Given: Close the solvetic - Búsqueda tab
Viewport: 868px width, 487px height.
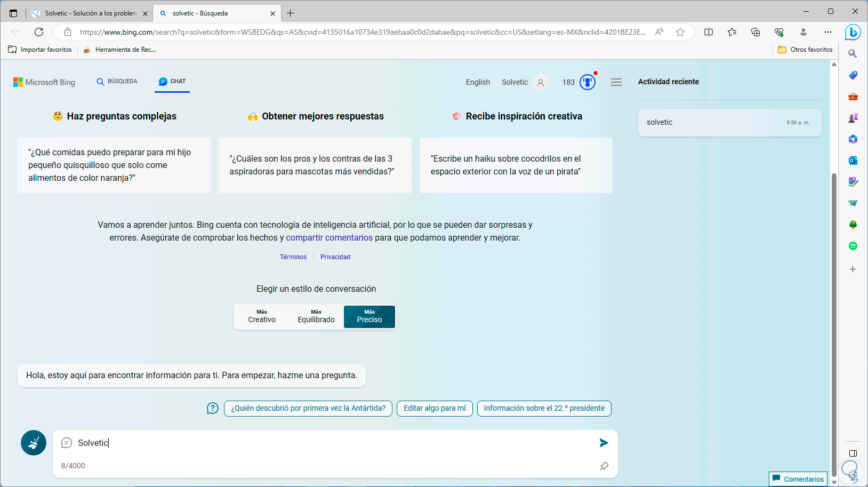Looking at the screenshot, I should pyautogui.click(x=273, y=13).
